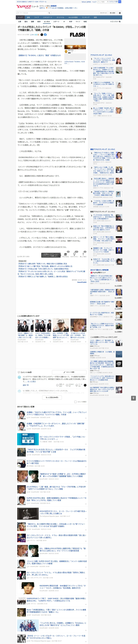
Task: Select the トップ tab
Action: pyautogui.click(x=20, y=17)
